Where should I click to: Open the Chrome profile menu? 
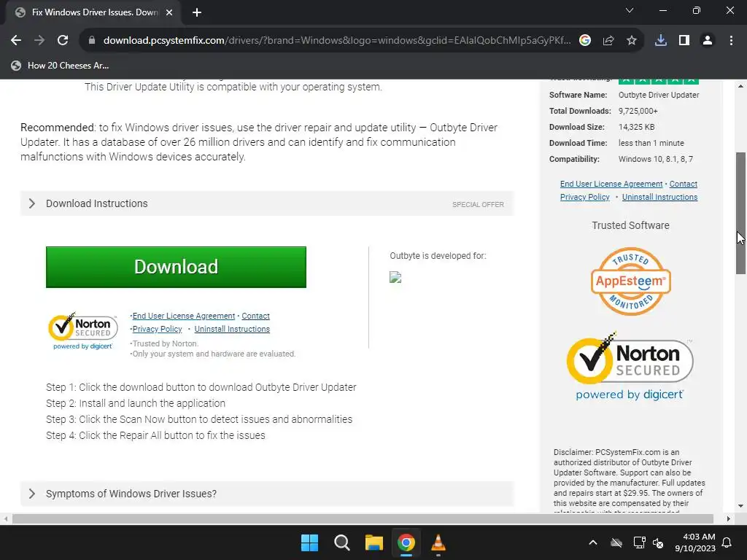[x=708, y=41]
